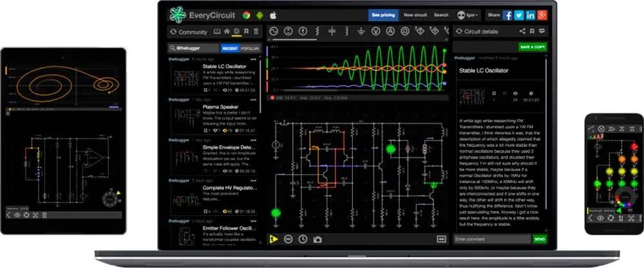The height and width of the screenshot is (268, 644).
Task: Click the green SAVE A COPY button
Action: (x=532, y=47)
